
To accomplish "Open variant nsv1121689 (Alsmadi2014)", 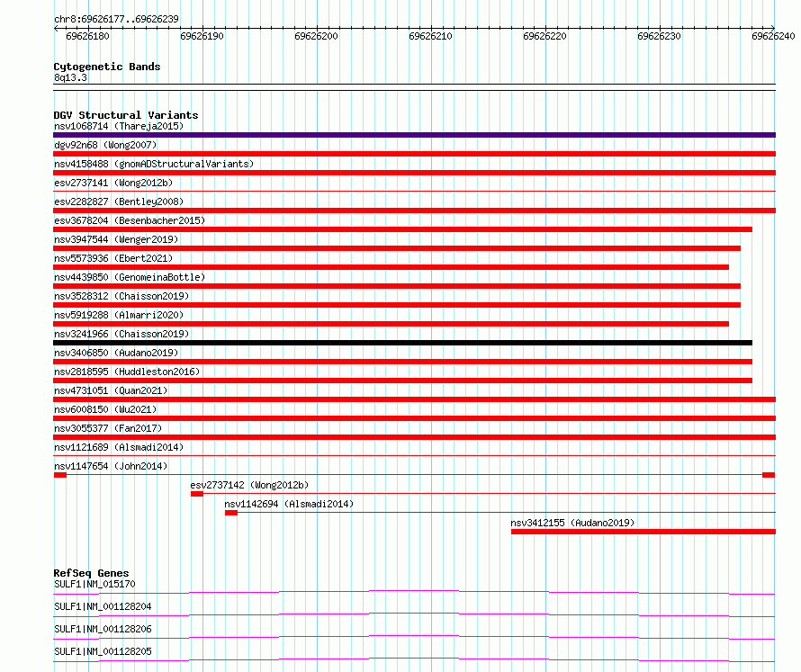I will point(119,447).
